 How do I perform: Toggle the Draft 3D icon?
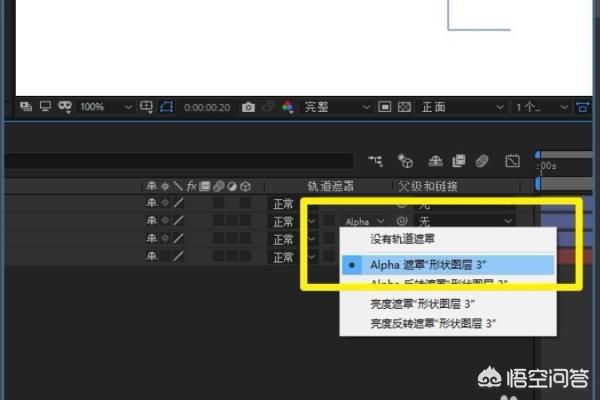[x=405, y=161]
